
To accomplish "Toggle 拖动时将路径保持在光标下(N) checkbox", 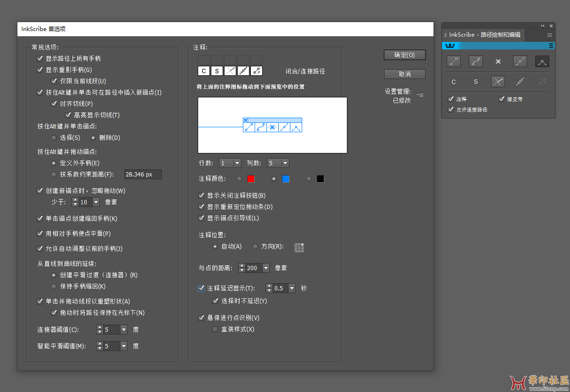I will [x=54, y=312].
